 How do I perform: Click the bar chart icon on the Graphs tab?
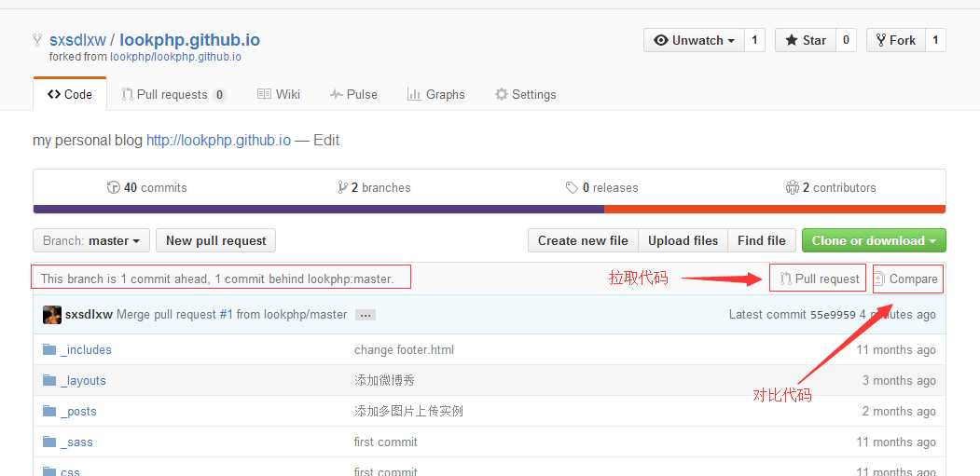(x=414, y=94)
